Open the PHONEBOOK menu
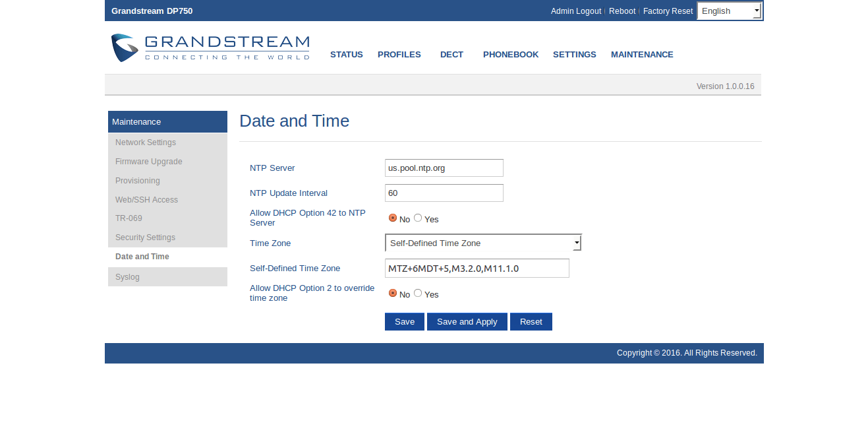Image resolution: width=868 pixels, height=444 pixels. (510, 55)
